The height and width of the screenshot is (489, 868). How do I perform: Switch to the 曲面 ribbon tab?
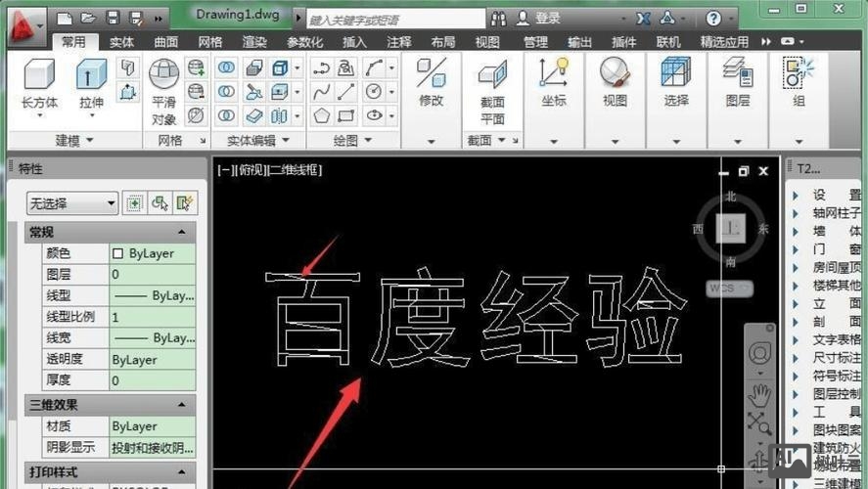[165, 42]
